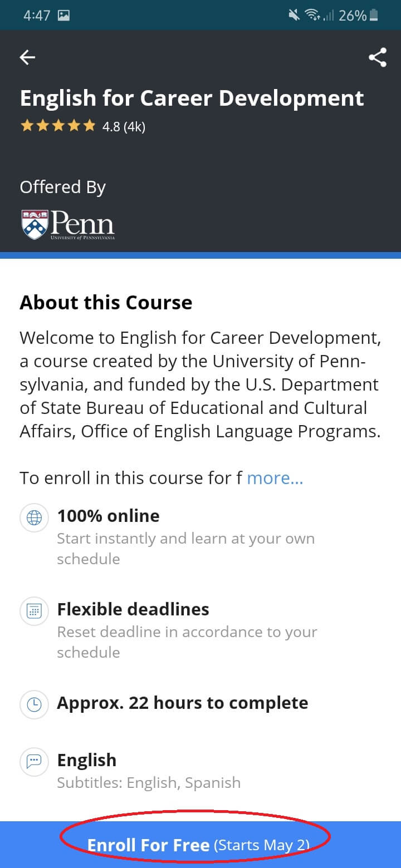This screenshot has width=401, height=868.
Task: Tap the 4.8 (4k) rating text
Action: pos(124,127)
